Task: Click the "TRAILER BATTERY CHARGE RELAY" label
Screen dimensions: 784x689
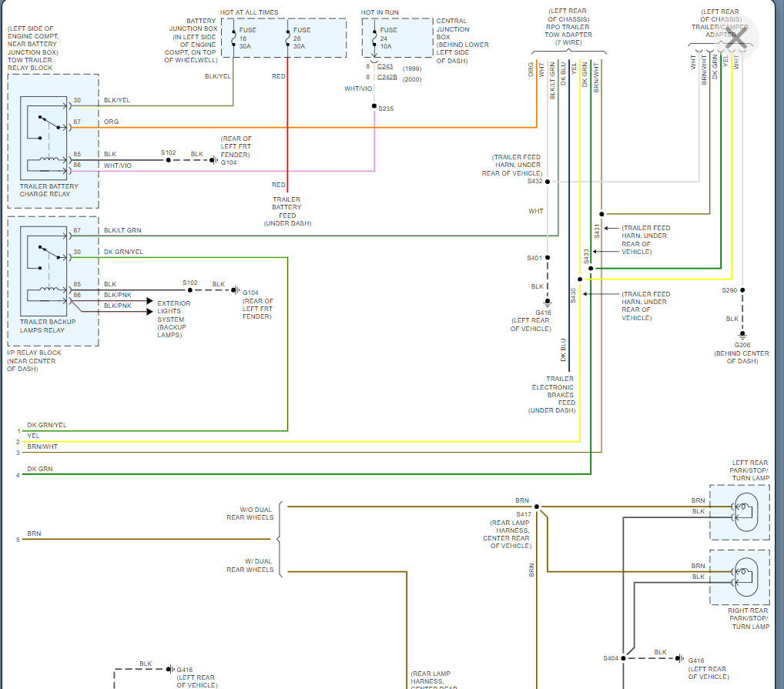Action: pyautogui.click(x=49, y=190)
